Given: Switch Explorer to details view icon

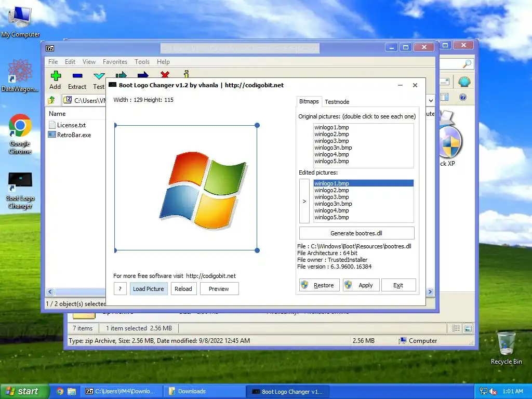Looking at the screenshot, I should [x=456, y=328].
